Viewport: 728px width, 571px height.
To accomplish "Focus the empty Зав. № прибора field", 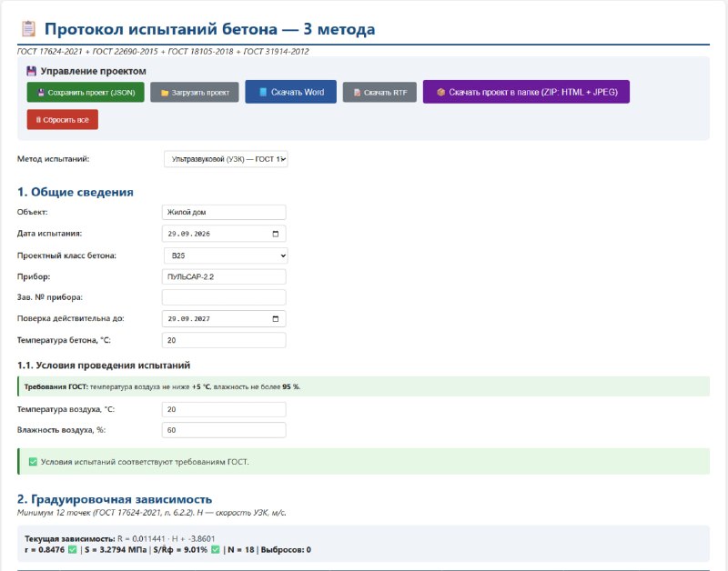I will click(224, 297).
